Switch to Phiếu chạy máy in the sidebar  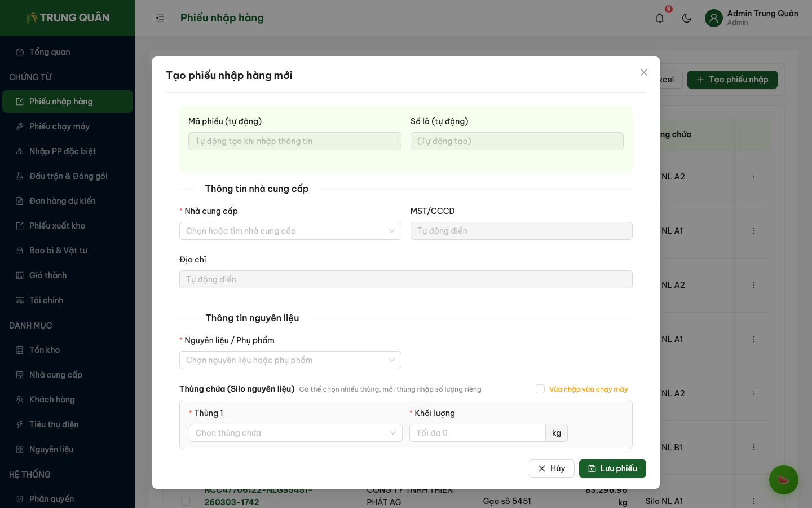click(59, 126)
